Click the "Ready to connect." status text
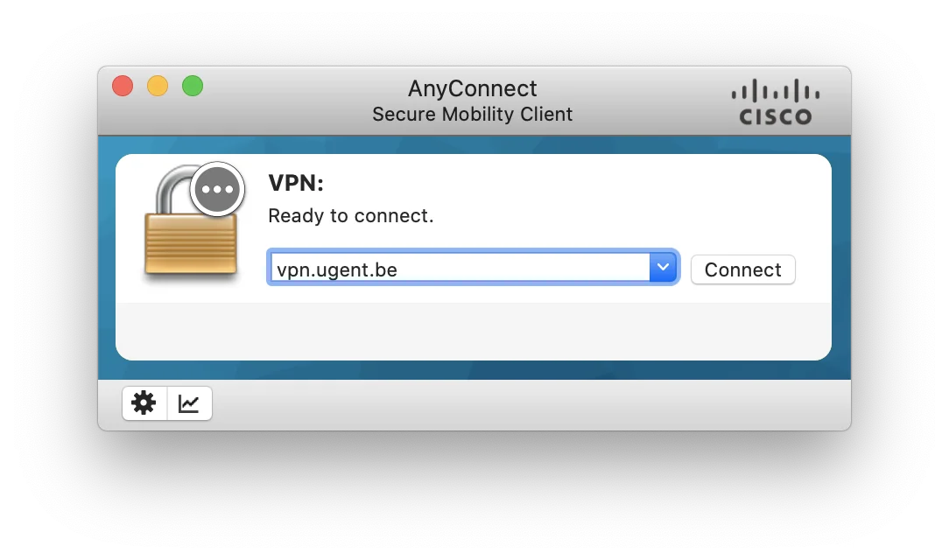Image resolution: width=949 pixels, height=560 pixels. pos(351,216)
